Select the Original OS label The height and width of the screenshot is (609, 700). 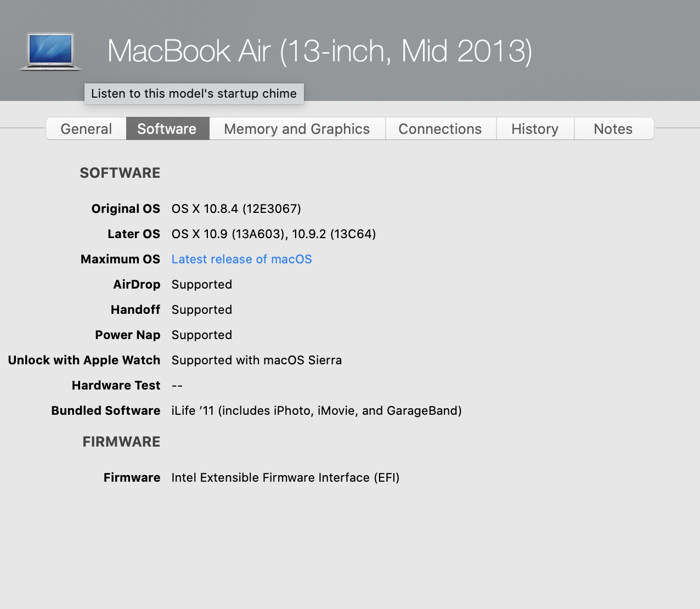(126, 208)
